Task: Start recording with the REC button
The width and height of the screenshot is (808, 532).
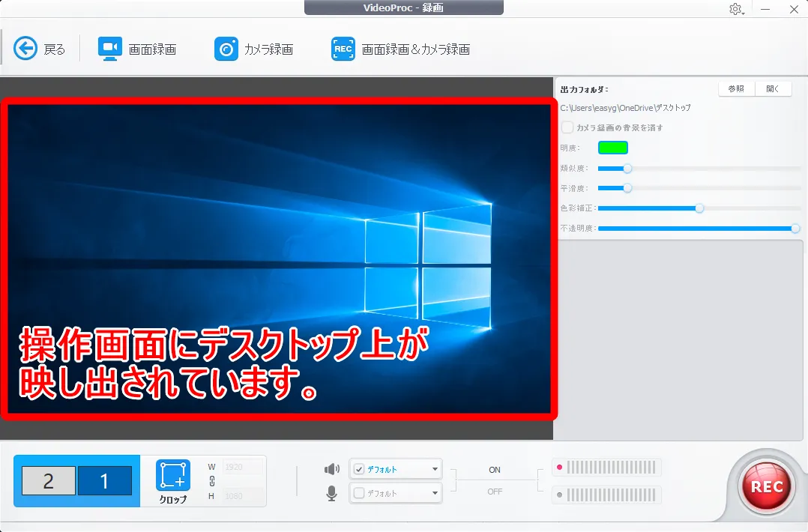Action: (767, 486)
